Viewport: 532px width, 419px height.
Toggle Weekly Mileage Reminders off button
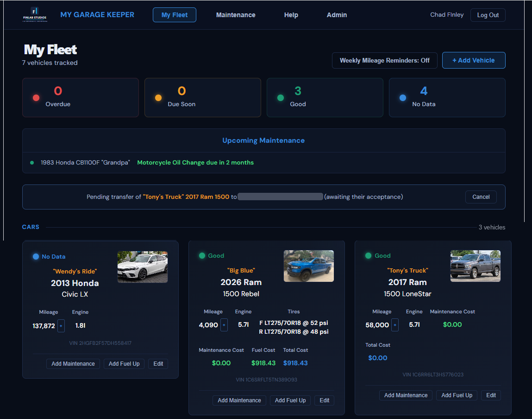(x=384, y=60)
